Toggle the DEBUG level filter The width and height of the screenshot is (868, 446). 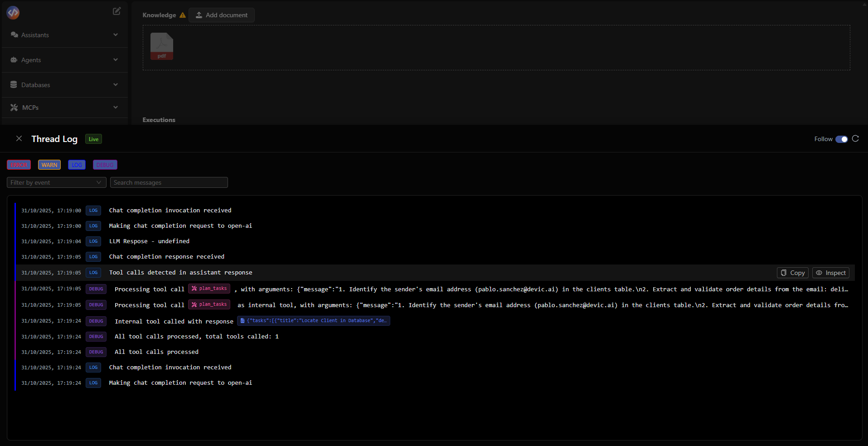[x=105, y=165]
